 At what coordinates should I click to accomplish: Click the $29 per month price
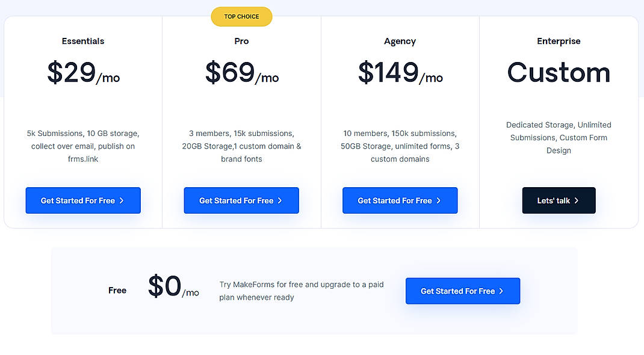[82, 73]
